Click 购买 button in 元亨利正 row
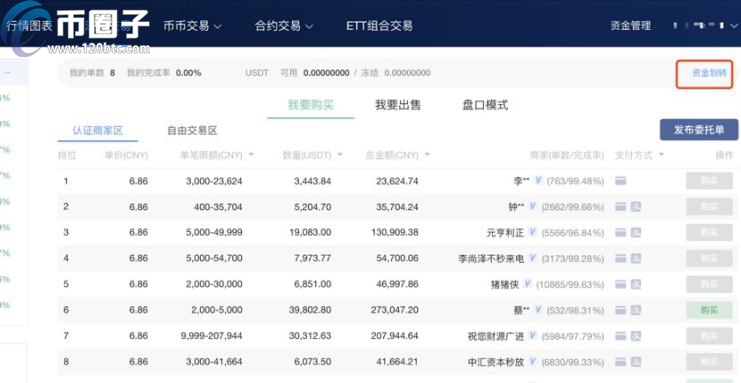The width and height of the screenshot is (741, 383). point(709,232)
